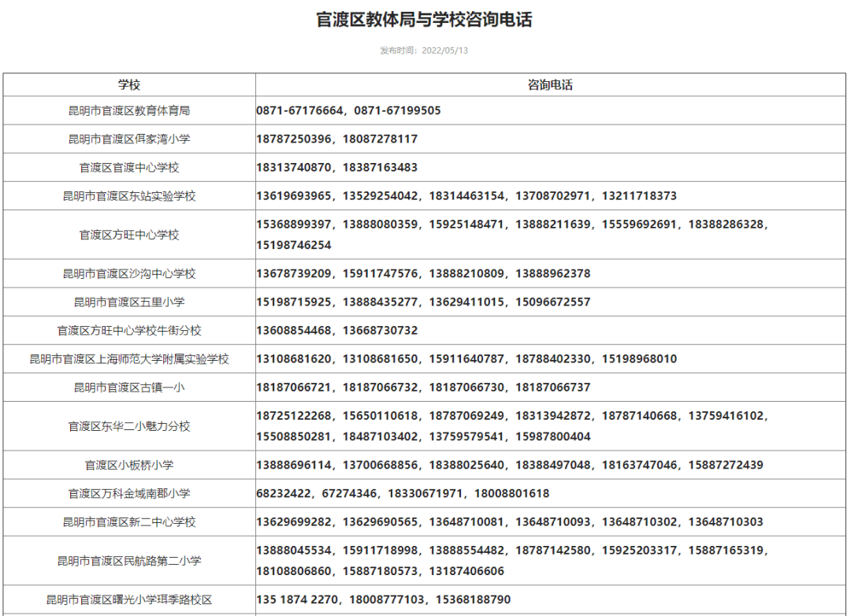Screen dimensions: 851x616
Task: Click phone line starting 15508850281
Action: 423,437
